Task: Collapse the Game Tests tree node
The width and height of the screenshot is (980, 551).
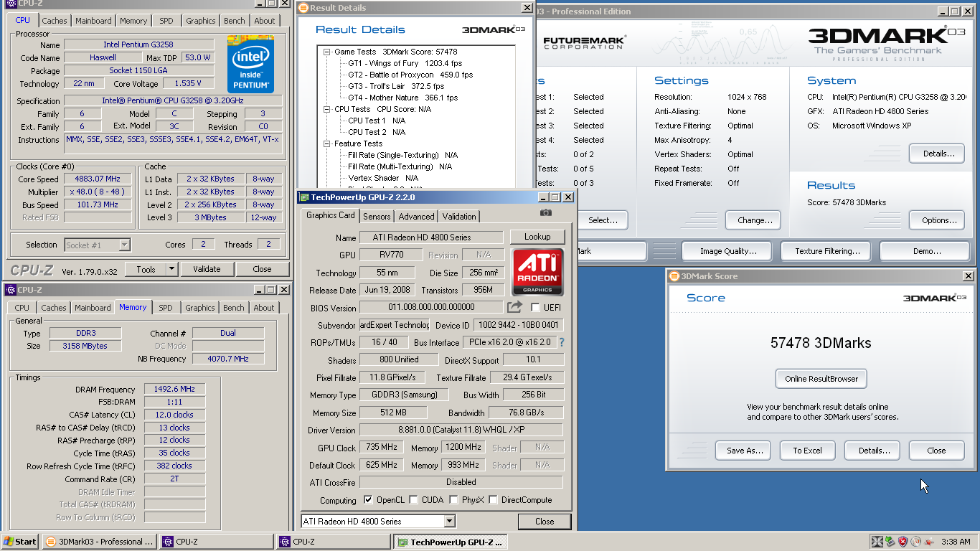Action: [327, 52]
